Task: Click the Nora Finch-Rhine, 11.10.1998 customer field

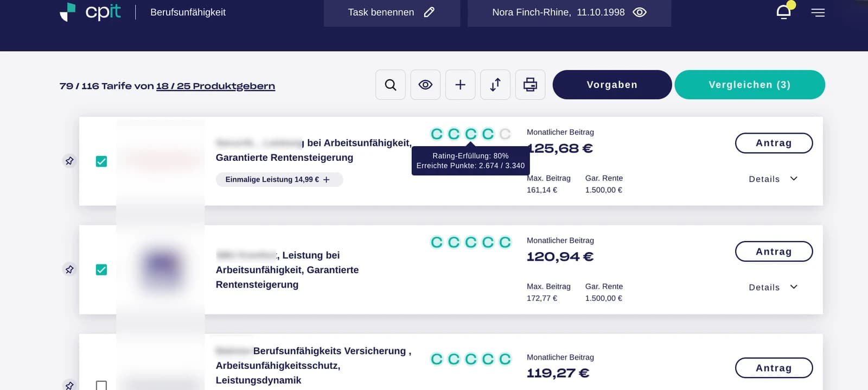Action: tap(569, 12)
